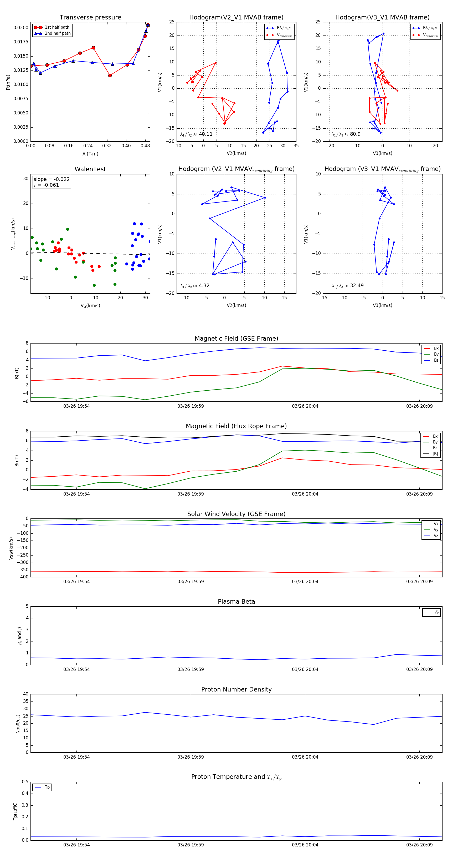Click the 'r = -0.061' annotation

46,185
